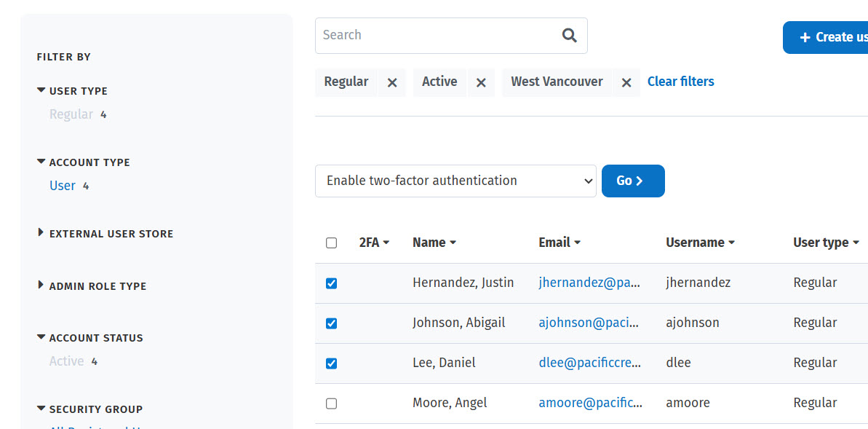Open the Email column sort menu
Screen dimensions: 868x429
pos(578,242)
